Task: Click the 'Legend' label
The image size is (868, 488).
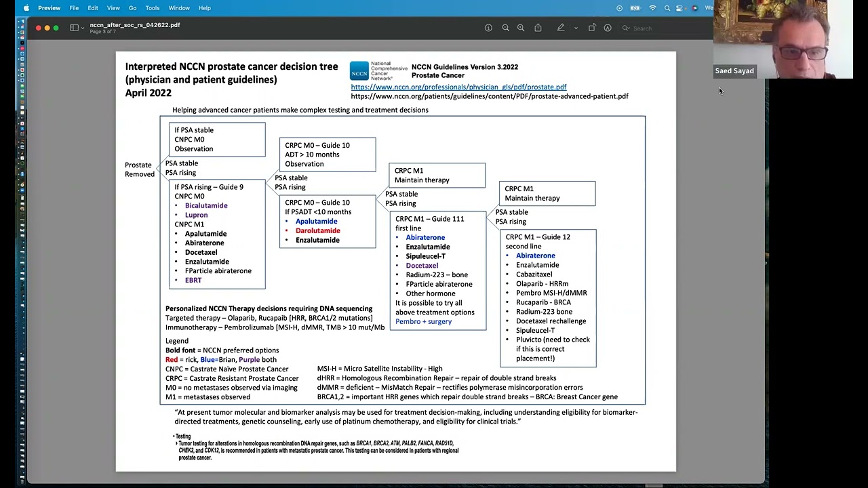Action: click(177, 341)
